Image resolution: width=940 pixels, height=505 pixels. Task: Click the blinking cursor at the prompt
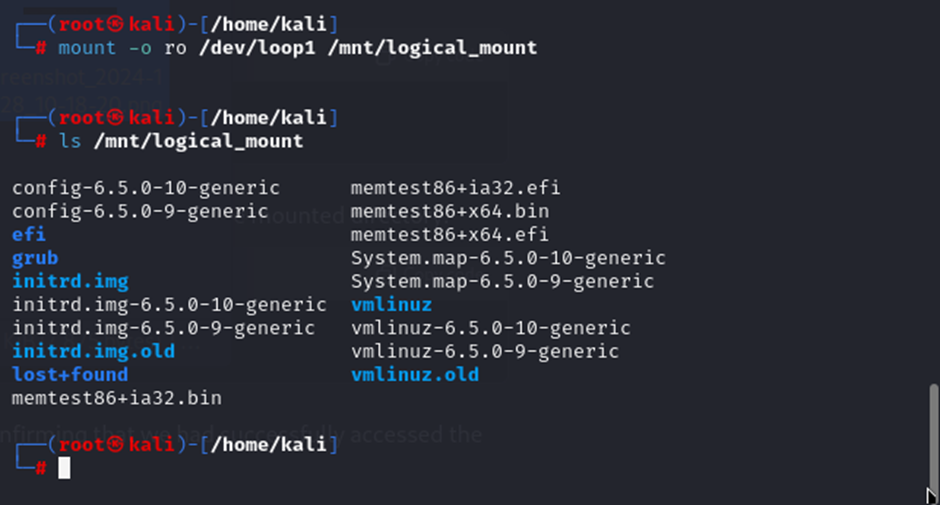tap(64, 468)
